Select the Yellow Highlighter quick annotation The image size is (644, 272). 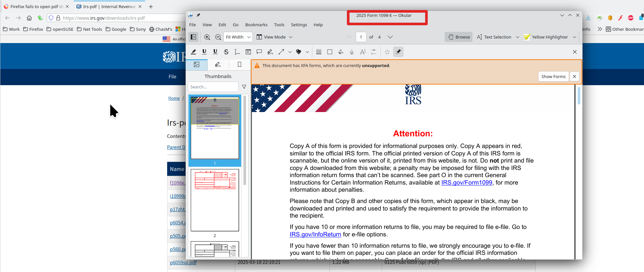546,37
